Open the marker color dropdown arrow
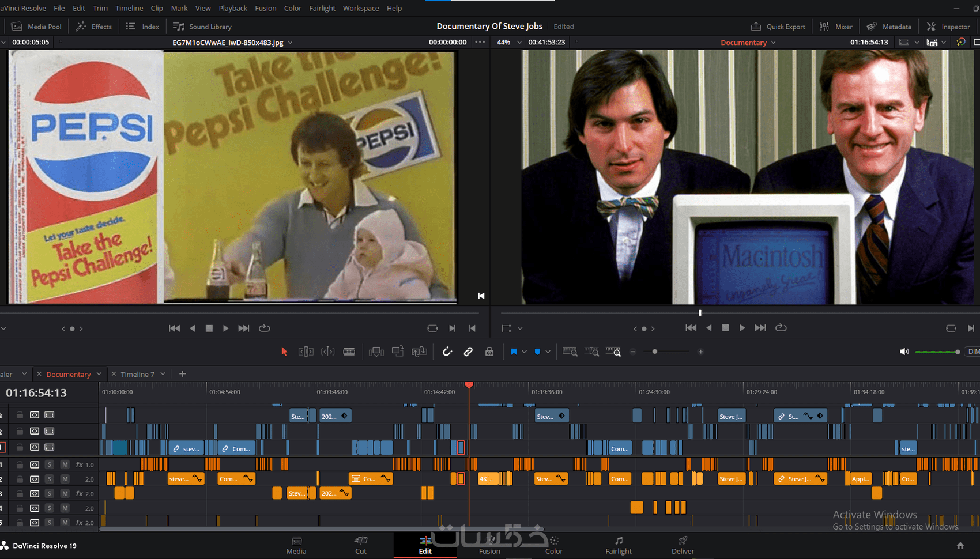This screenshot has height=559, width=980. coord(548,352)
